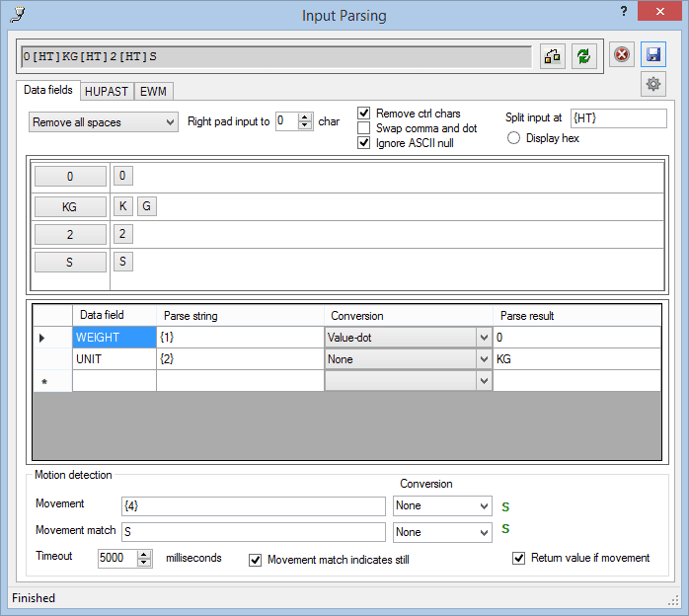Click the field button labeled S
The width and height of the screenshot is (689, 616).
click(70, 263)
